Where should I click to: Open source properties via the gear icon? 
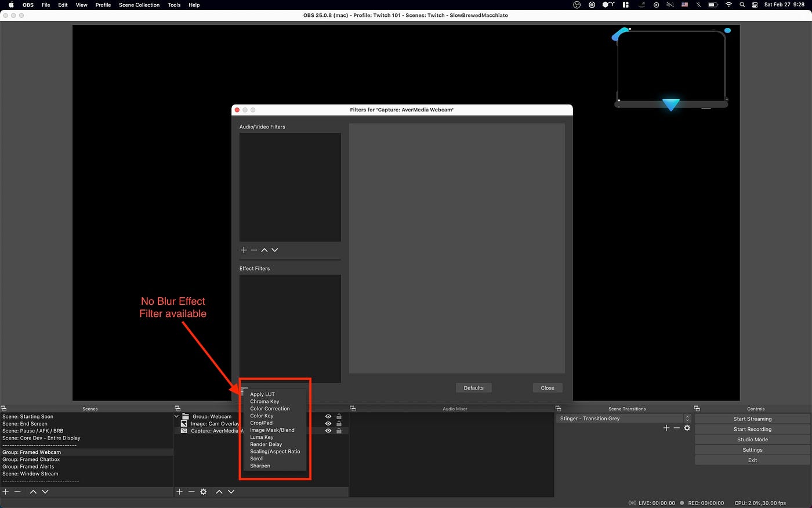point(203,492)
